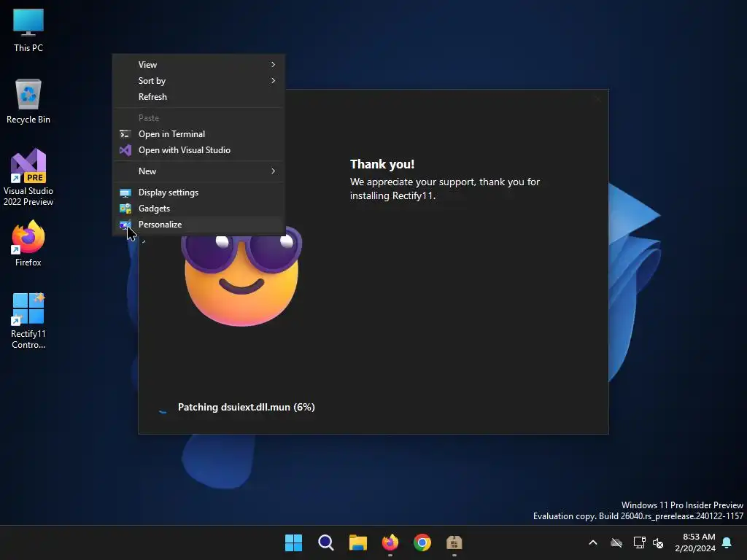
Task: Launch Google Chrome from the taskbar
Action: [x=422, y=542]
